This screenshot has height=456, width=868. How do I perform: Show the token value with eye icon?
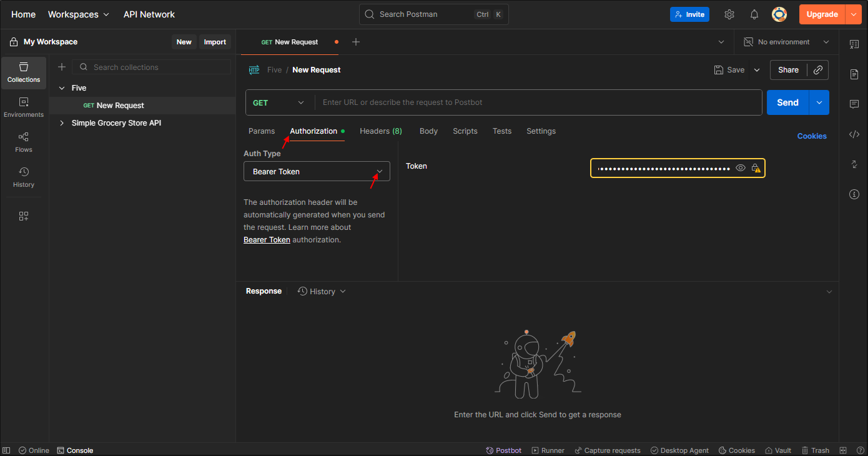click(x=741, y=168)
